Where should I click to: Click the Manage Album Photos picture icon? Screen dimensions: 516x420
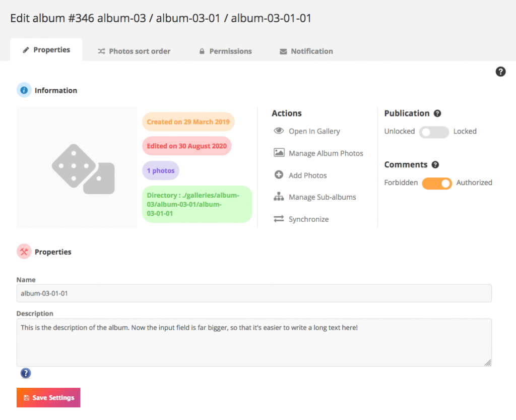279,153
